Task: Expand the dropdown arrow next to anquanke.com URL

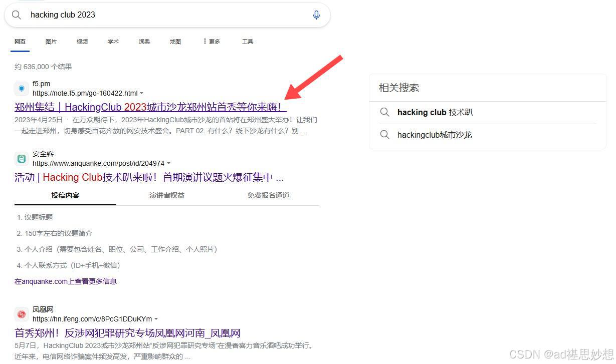Action: tap(169, 163)
